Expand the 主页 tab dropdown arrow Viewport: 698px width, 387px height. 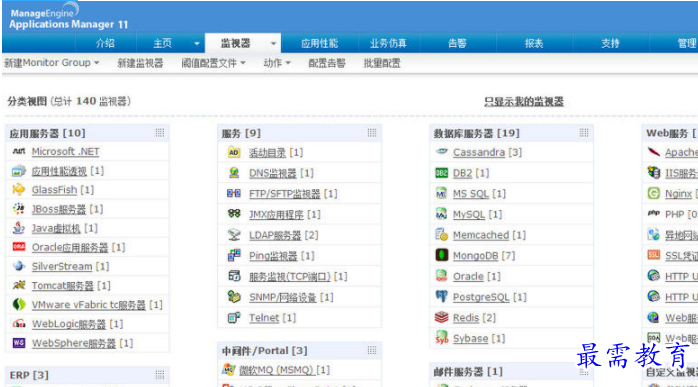click(196, 44)
